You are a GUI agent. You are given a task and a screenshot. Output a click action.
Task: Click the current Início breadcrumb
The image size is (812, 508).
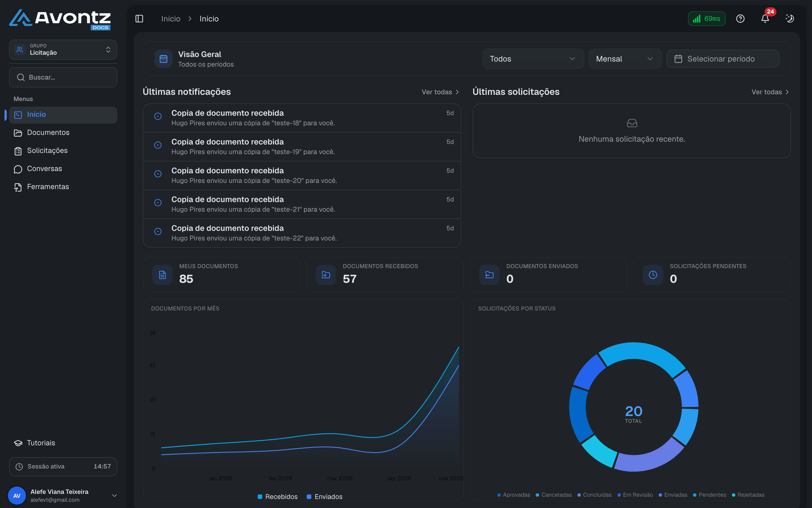tap(209, 19)
